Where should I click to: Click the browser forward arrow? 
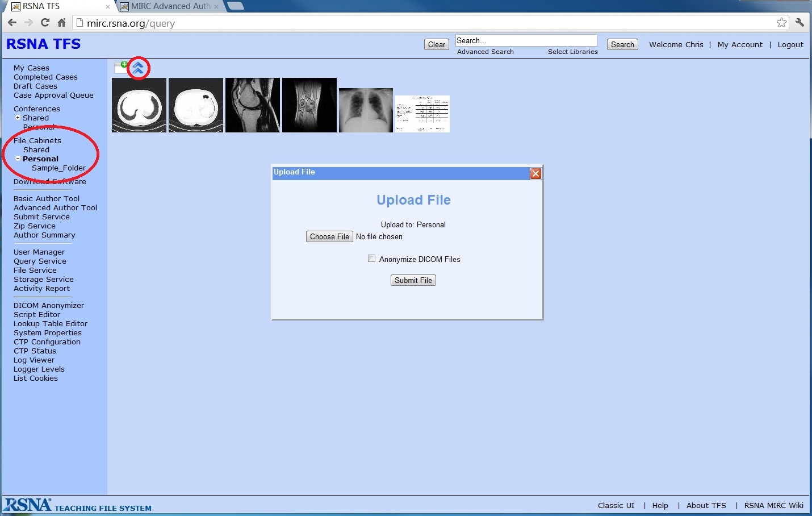pos(28,23)
